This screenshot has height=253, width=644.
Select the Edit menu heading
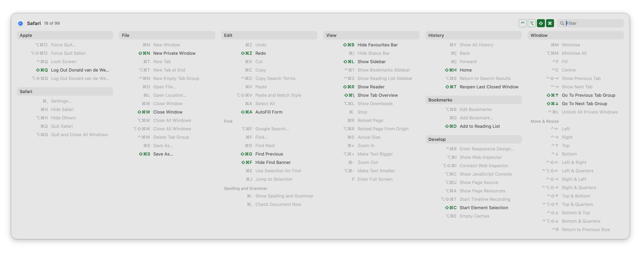[269, 35]
